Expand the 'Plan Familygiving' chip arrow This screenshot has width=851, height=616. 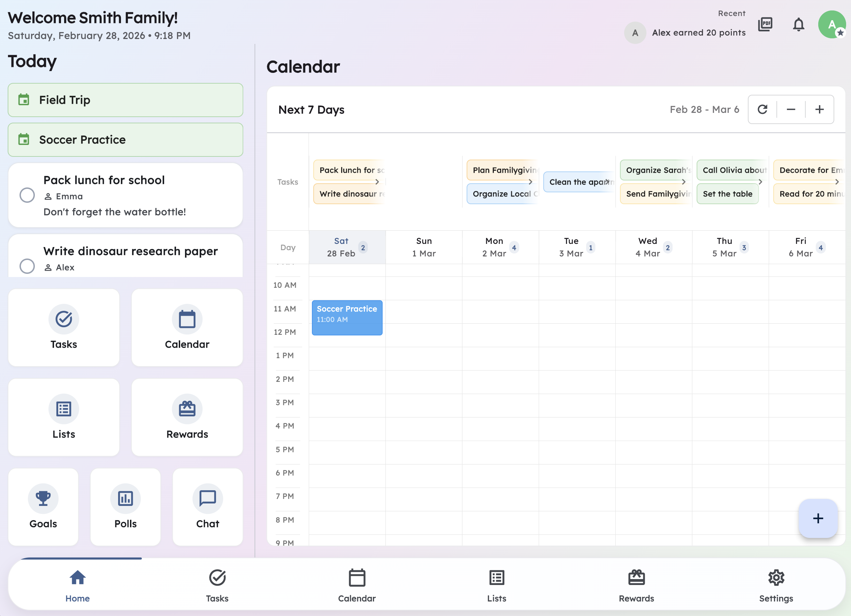pyautogui.click(x=530, y=182)
